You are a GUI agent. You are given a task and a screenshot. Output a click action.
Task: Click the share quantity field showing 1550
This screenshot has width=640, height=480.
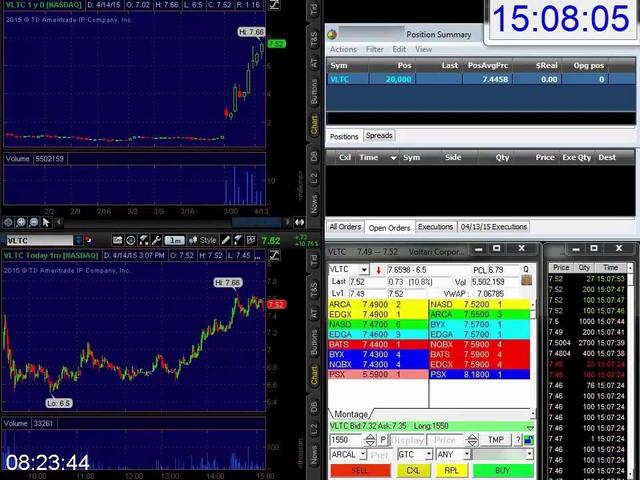pyautogui.click(x=346, y=440)
